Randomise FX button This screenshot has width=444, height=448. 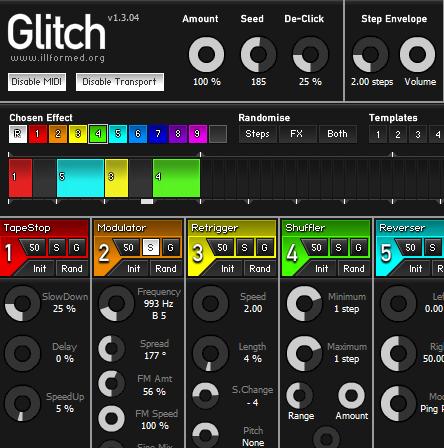(298, 134)
